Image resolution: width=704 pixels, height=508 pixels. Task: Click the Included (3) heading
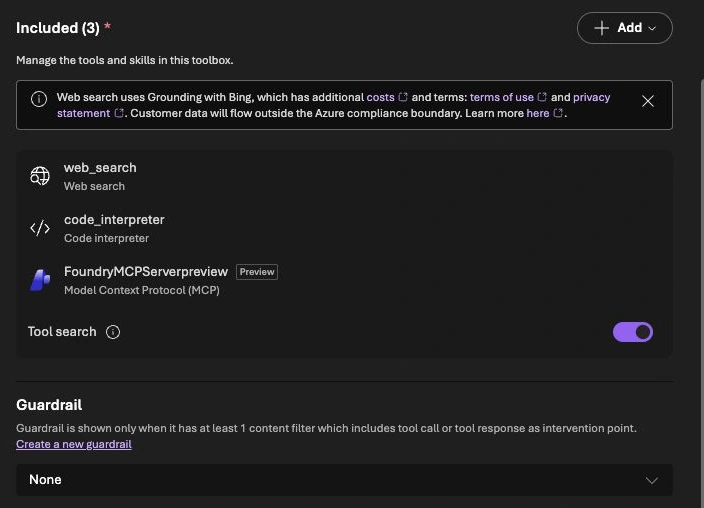57,28
